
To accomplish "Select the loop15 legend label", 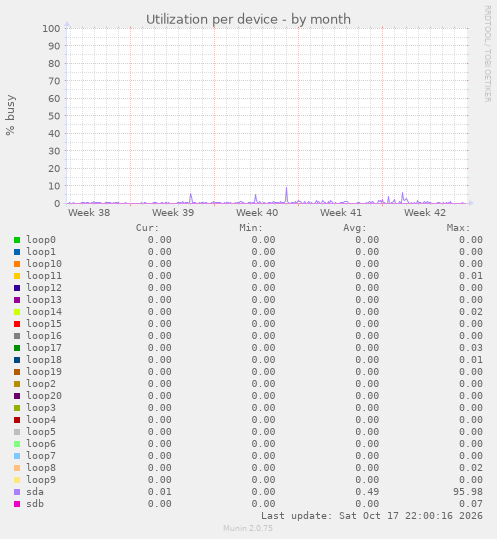I will click(44, 324).
